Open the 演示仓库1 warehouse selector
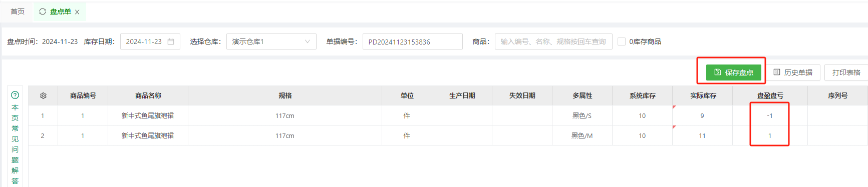Image resolution: width=868 pixels, height=187 pixels. [x=271, y=41]
